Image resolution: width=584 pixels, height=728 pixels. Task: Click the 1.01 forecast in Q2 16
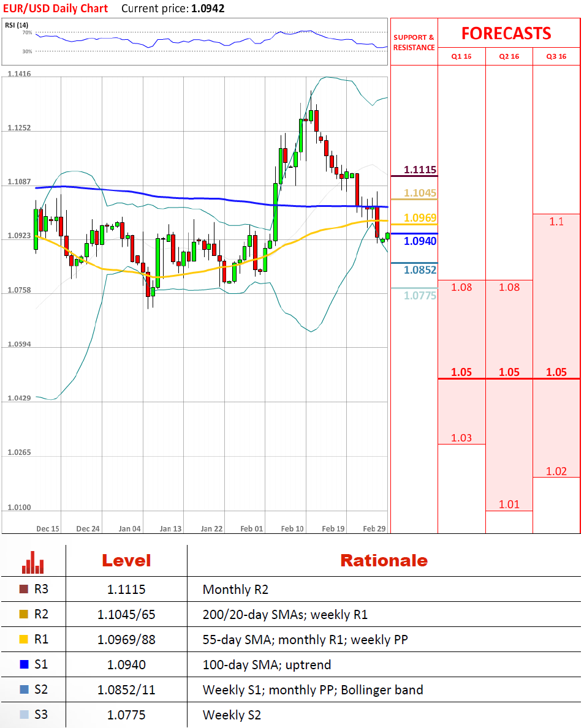click(509, 505)
